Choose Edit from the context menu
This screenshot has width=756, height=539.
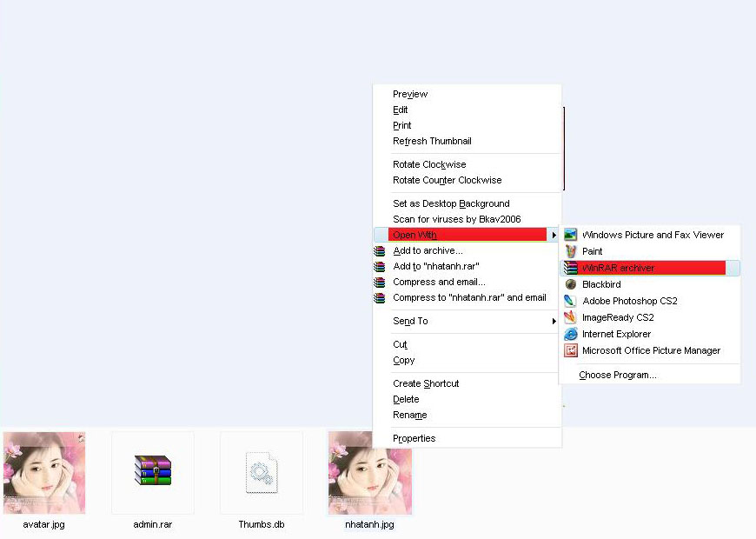pyautogui.click(x=468, y=110)
